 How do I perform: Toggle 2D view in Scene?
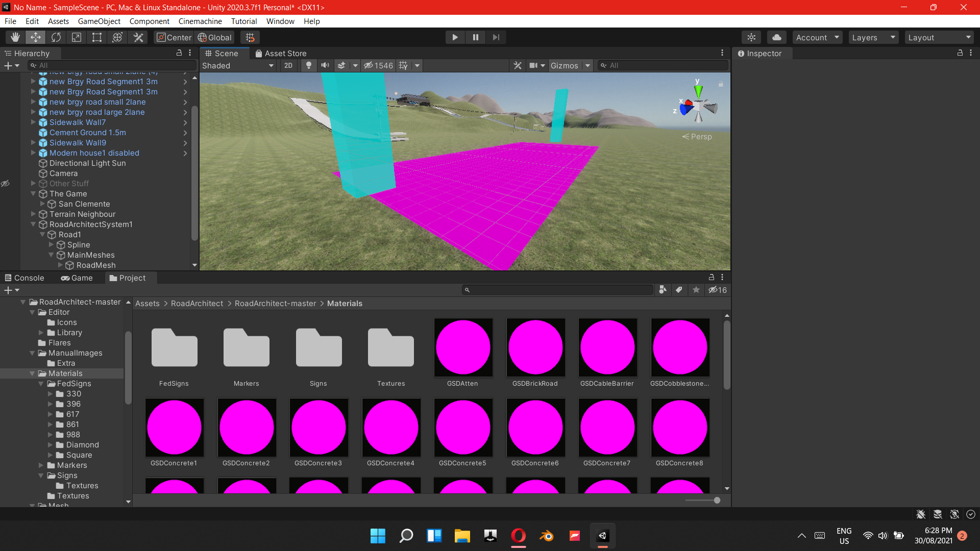288,65
